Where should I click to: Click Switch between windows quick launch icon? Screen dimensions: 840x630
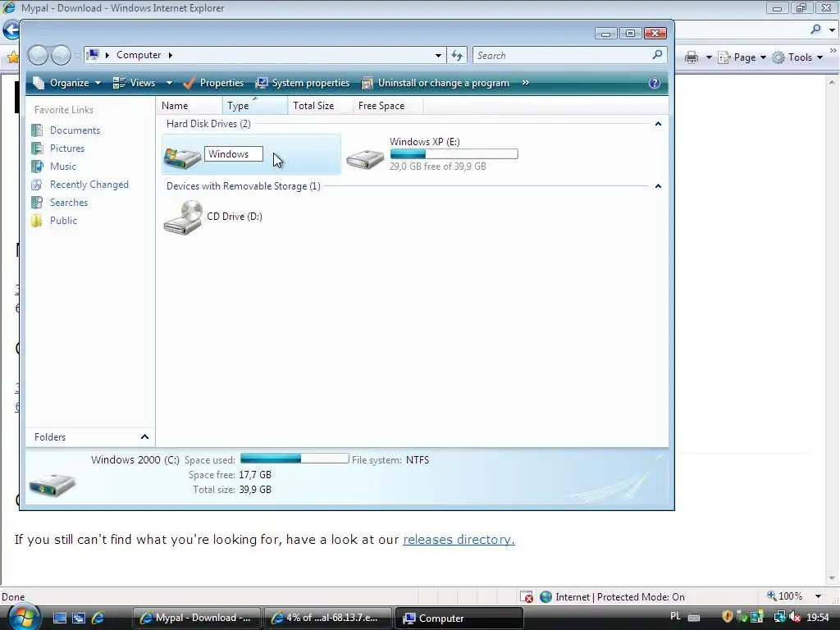[79, 619]
